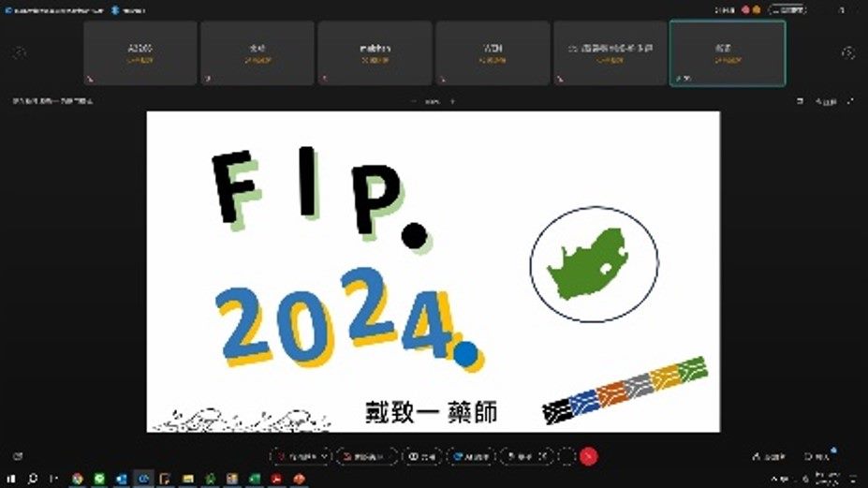Open the audio options dropdown arrow

point(324,456)
